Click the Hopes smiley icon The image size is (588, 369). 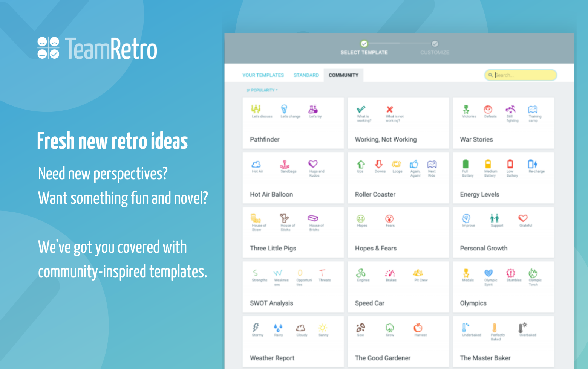pyautogui.click(x=361, y=218)
